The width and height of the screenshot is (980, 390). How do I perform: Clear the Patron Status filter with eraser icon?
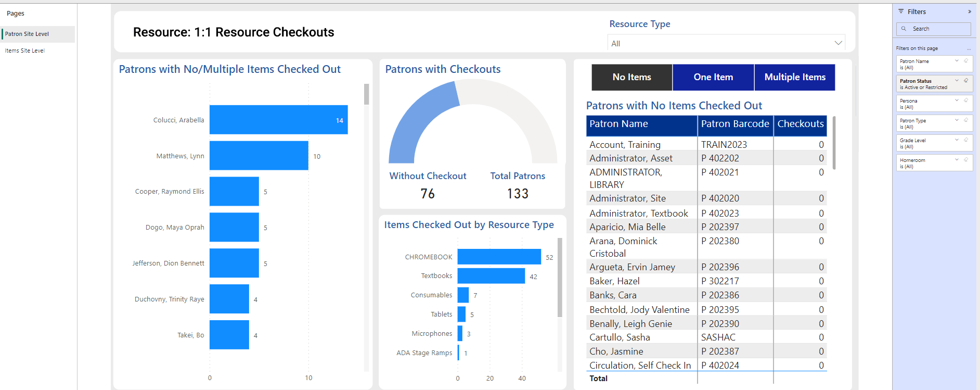click(x=966, y=81)
